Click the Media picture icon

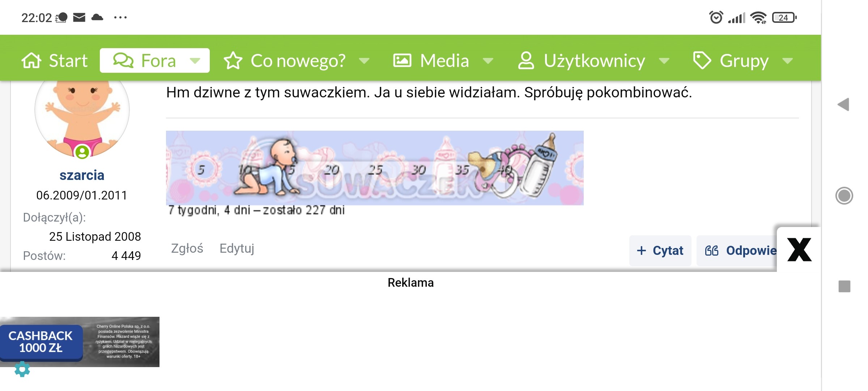click(402, 60)
